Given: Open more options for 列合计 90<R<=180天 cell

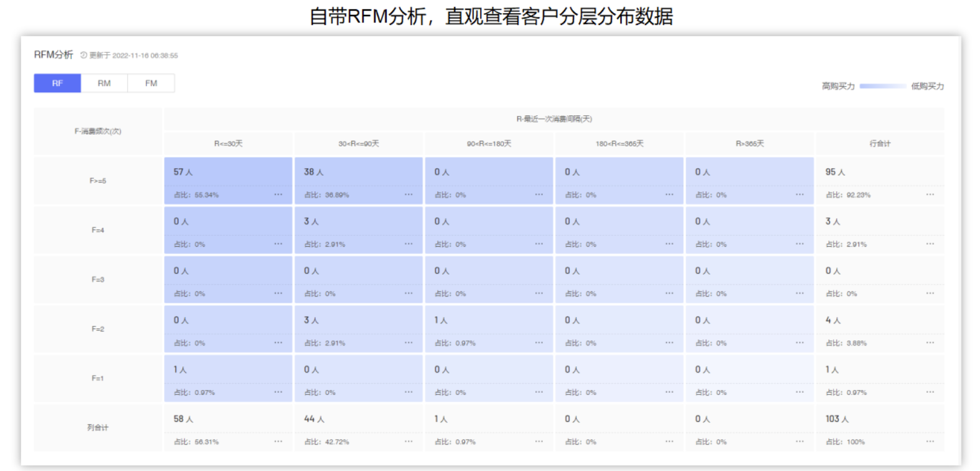Looking at the screenshot, I should tap(539, 441).
